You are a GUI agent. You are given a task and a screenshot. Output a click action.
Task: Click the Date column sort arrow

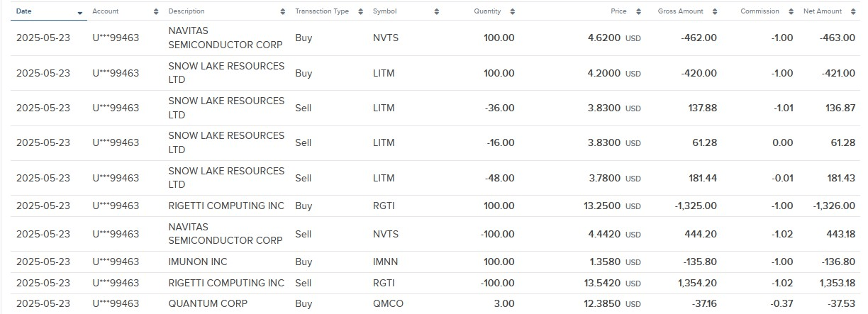tap(80, 12)
